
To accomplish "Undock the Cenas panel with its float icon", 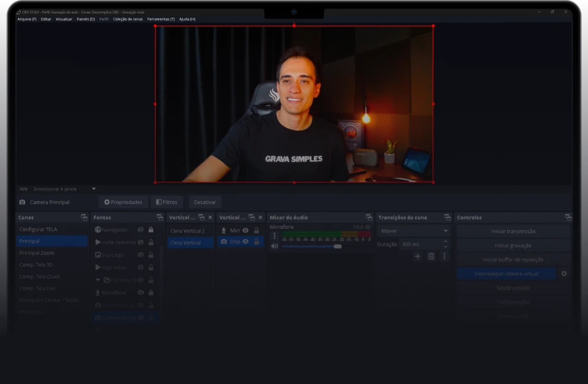I will coord(84,217).
